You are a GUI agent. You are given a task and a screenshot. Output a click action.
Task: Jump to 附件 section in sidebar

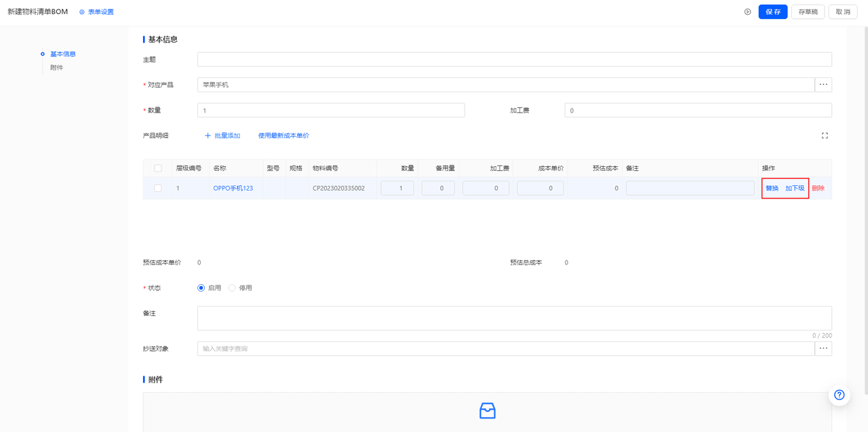[x=56, y=68]
